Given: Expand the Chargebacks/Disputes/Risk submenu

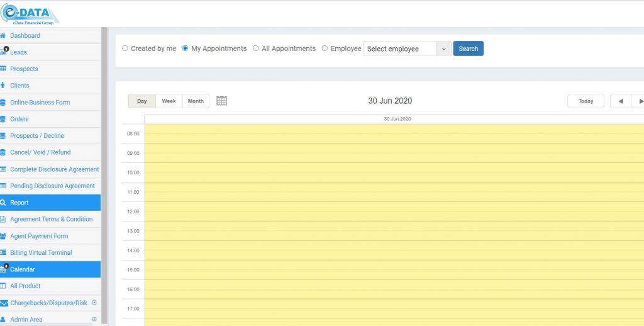Looking at the screenshot, I should tap(94, 303).
